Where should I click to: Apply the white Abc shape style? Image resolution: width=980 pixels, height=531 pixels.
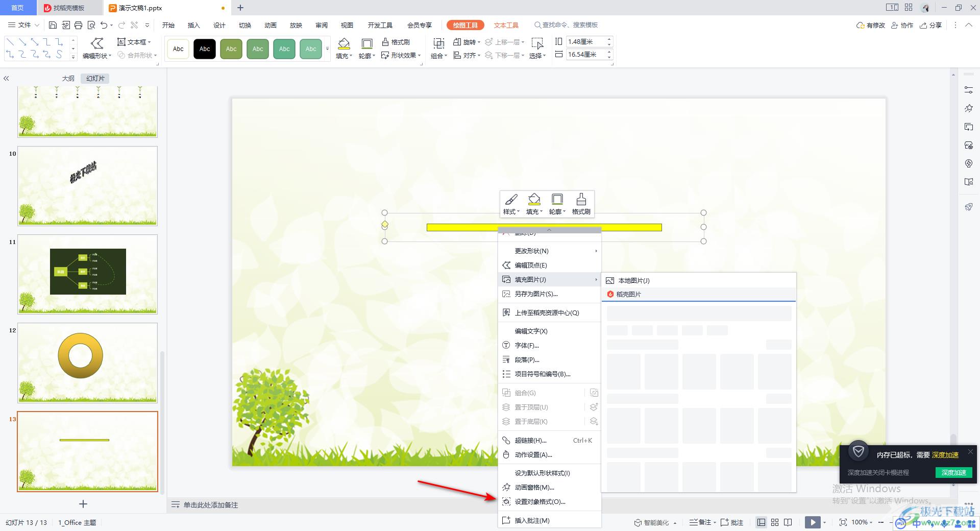tap(178, 49)
